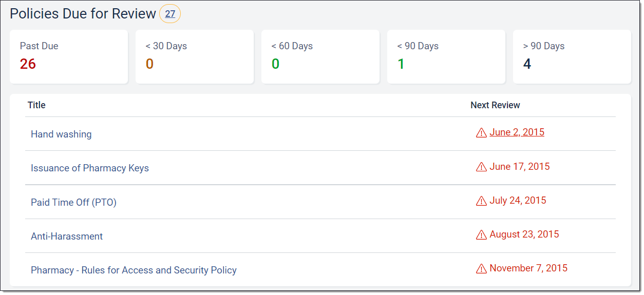The height and width of the screenshot is (295, 644).
Task: Click the warning icon beside August 23, 2015
Action: (481, 234)
